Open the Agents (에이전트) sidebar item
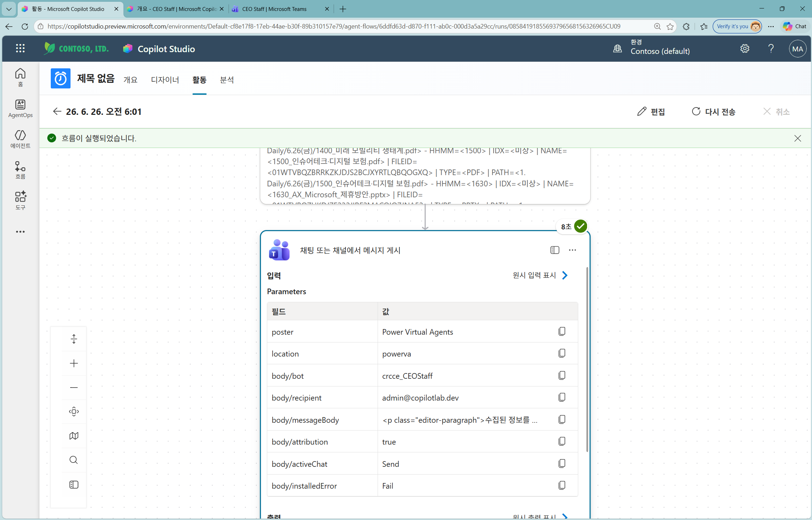 coord(20,139)
